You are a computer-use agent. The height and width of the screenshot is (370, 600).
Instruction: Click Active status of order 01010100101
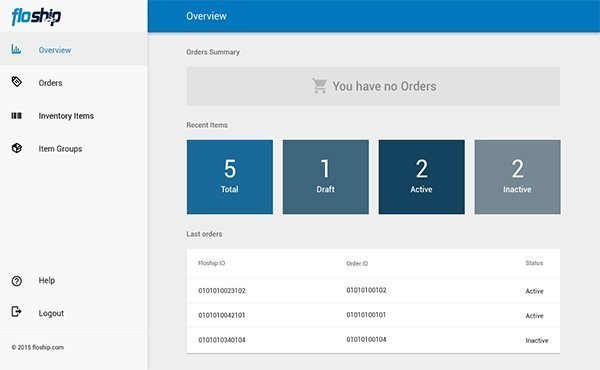coord(535,316)
